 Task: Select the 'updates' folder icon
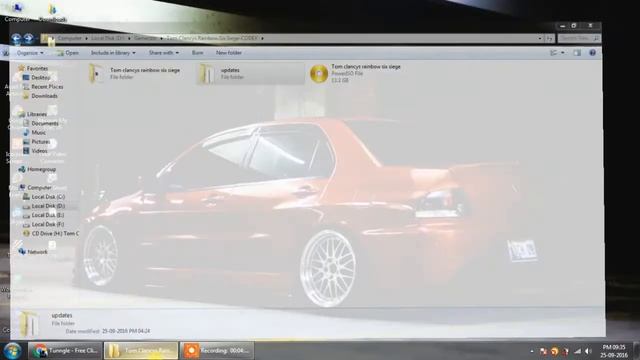click(x=207, y=74)
